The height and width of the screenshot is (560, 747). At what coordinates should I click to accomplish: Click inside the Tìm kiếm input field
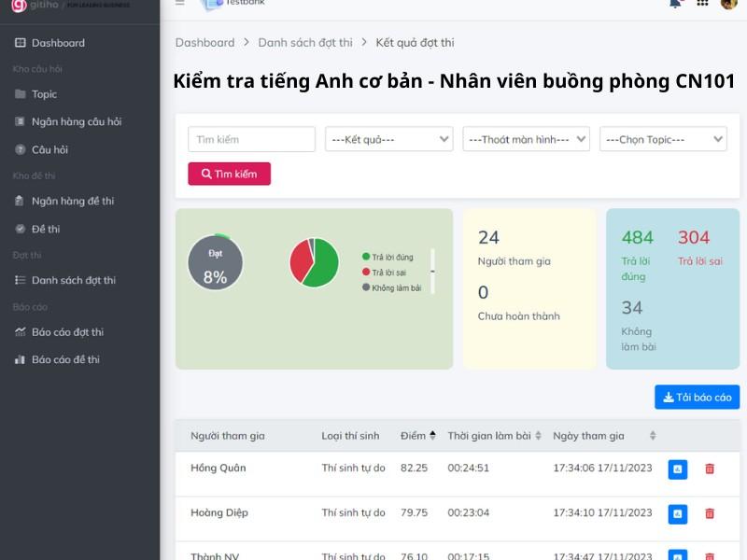[x=251, y=139]
